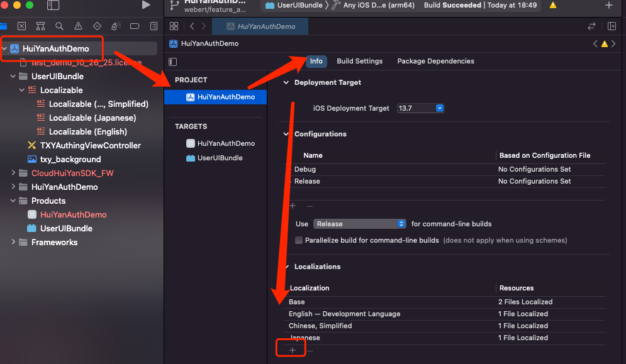The width and height of the screenshot is (626, 364).
Task: Click the plus button in the toolbar
Action: coord(609,5)
